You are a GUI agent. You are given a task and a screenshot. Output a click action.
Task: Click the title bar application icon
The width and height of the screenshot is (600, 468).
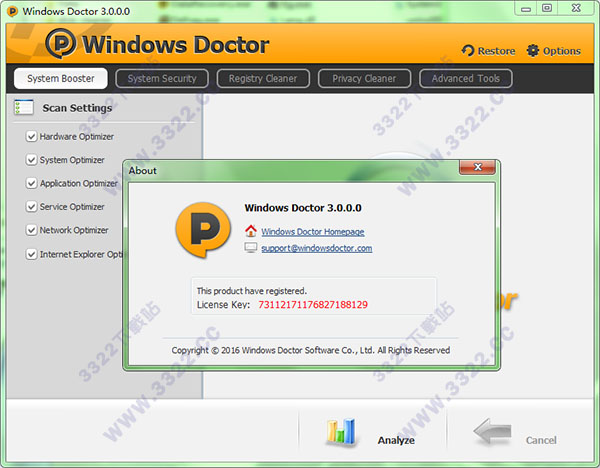[12, 11]
